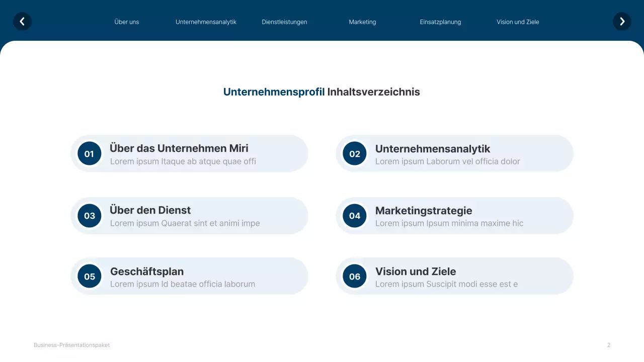Select the 06 badge for Vision und Ziele
644x362 pixels.
click(x=354, y=276)
